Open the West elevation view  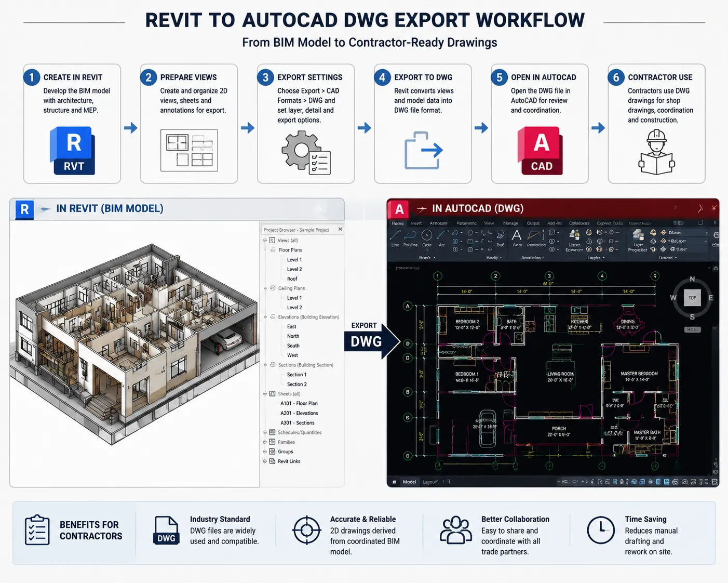pos(293,355)
